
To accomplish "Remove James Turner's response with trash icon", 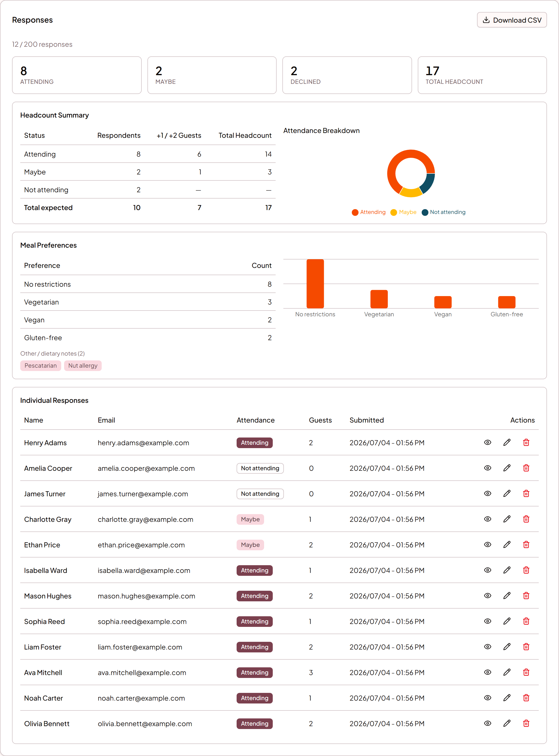I will pos(526,493).
